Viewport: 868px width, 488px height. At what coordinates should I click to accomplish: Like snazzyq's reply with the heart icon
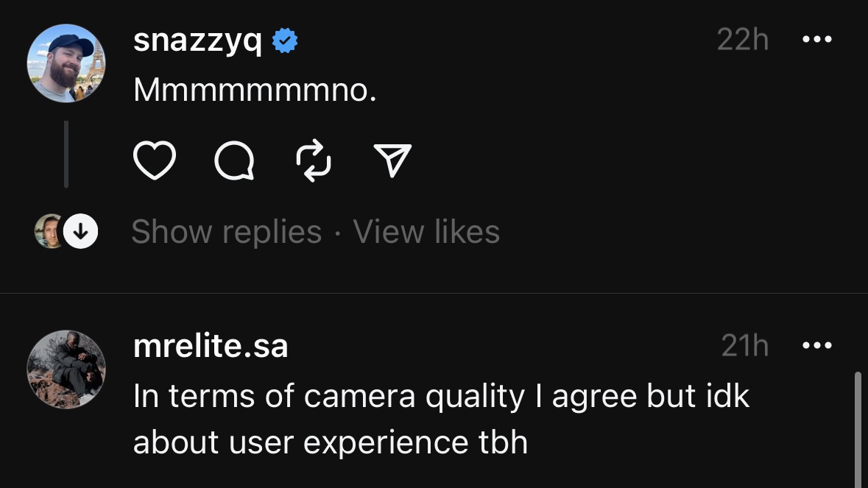pyautogui.click(x=154, y=160)
